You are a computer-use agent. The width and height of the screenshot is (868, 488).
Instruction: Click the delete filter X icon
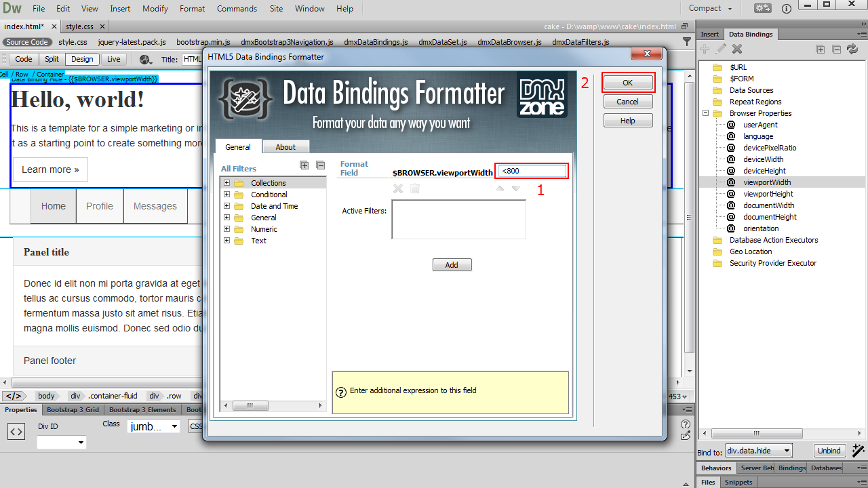tap(398, 188)
